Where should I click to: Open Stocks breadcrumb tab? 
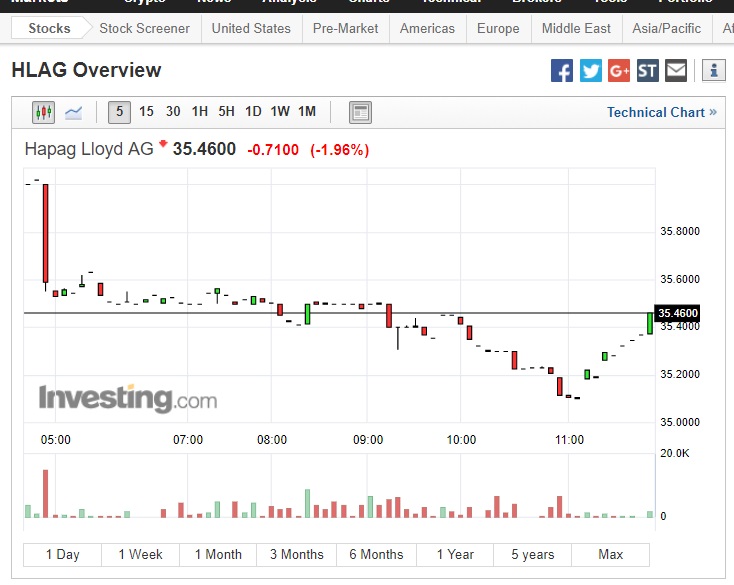pos(50,29)
